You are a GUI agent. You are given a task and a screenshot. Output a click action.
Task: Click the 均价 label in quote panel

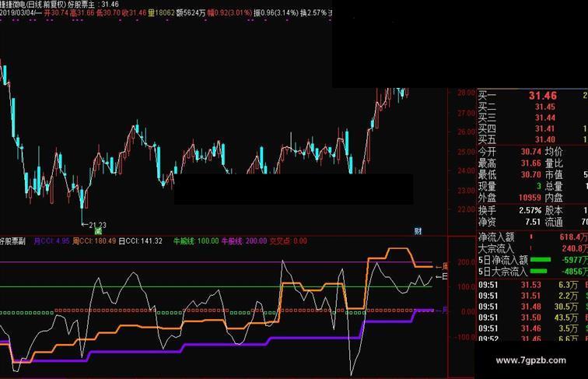554,152
